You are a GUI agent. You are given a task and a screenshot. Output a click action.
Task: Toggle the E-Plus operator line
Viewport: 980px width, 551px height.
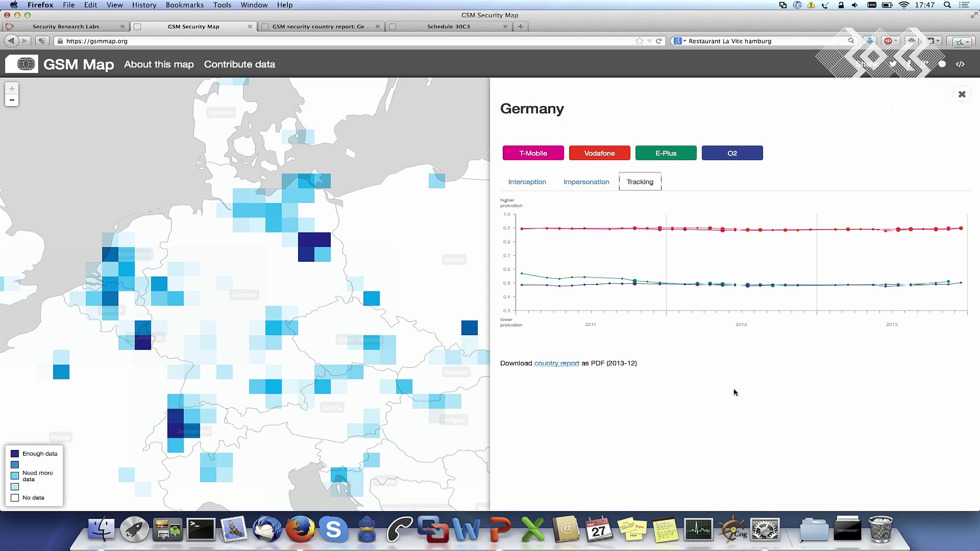[x=666, y=153]
